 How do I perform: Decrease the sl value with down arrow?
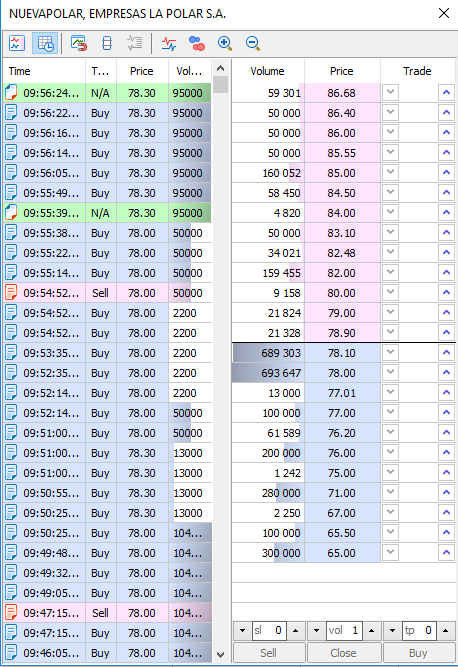(x=242, y=630)
